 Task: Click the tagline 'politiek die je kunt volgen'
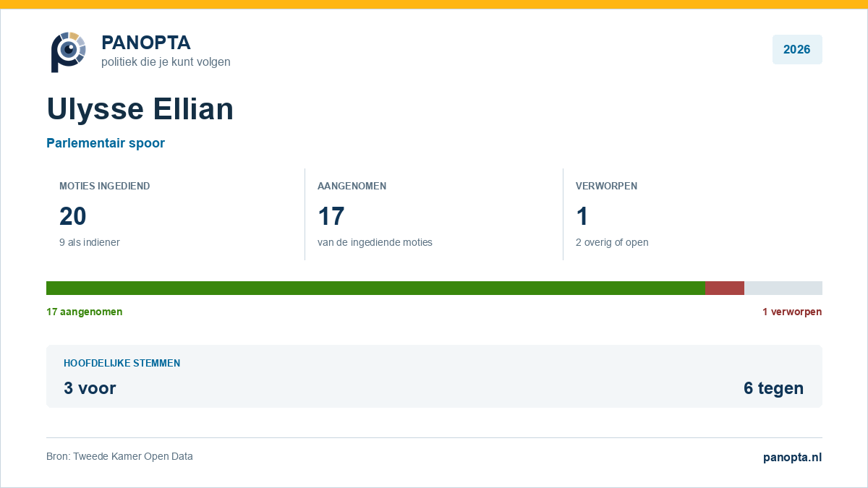point(166,62)
